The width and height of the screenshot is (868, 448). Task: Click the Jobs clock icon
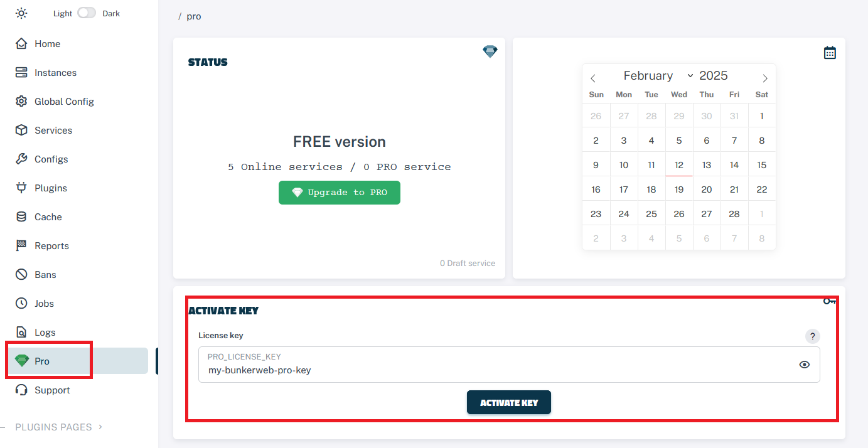tap(21, 304)
